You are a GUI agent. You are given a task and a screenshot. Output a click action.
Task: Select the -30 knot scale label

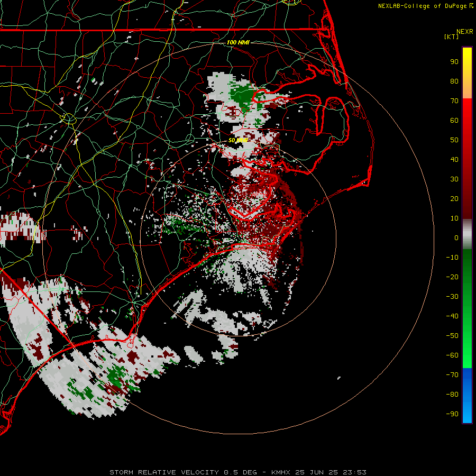click(452, 297)
